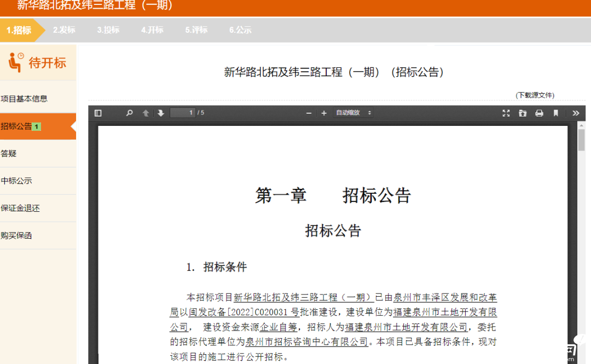
Task: Click the 下载源文件 download link
Action: (535, 95)
